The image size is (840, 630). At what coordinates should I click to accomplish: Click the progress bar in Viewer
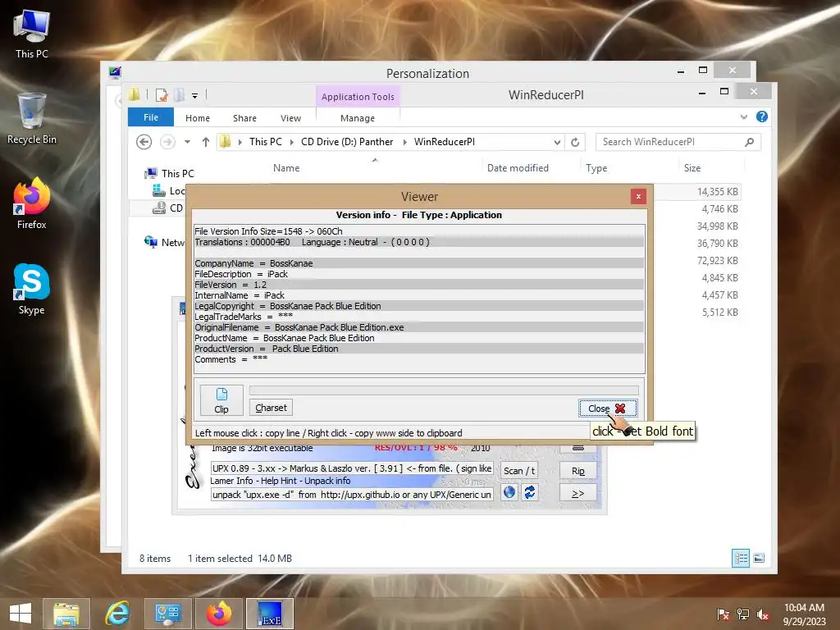444,390
